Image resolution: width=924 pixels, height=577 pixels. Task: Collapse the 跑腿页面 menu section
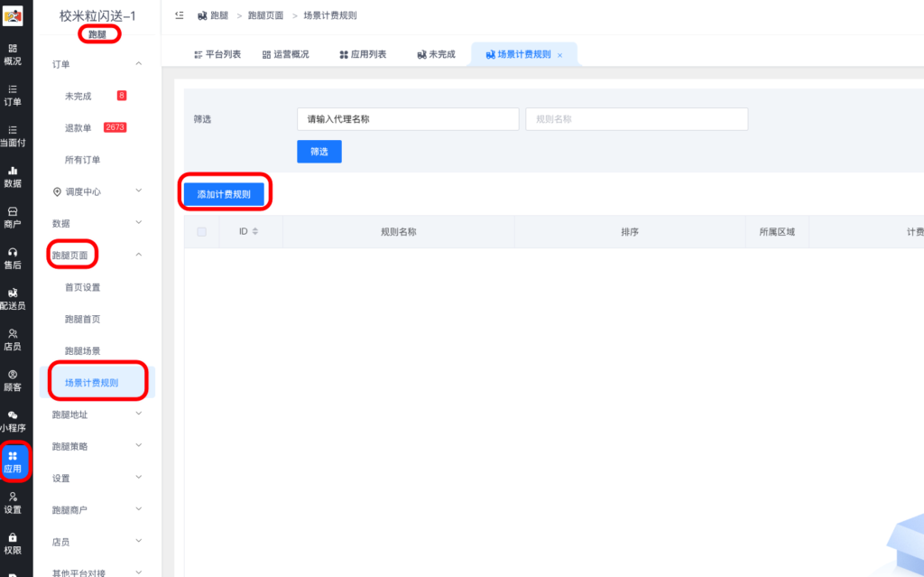pyautogui.click(x=72, y=254)
